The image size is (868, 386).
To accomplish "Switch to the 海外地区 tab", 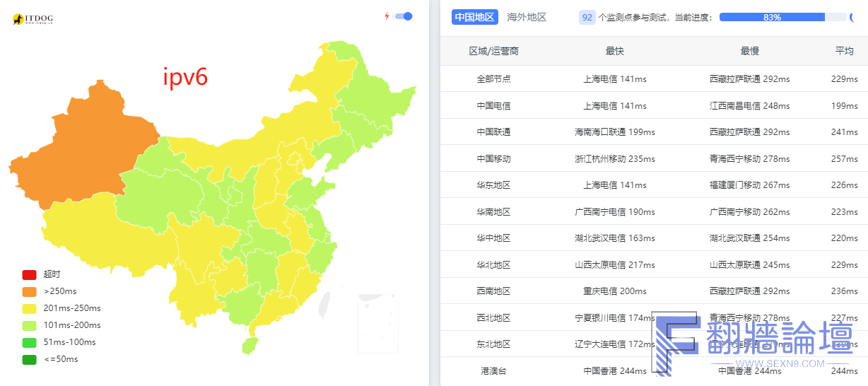I will click(527, 17).
